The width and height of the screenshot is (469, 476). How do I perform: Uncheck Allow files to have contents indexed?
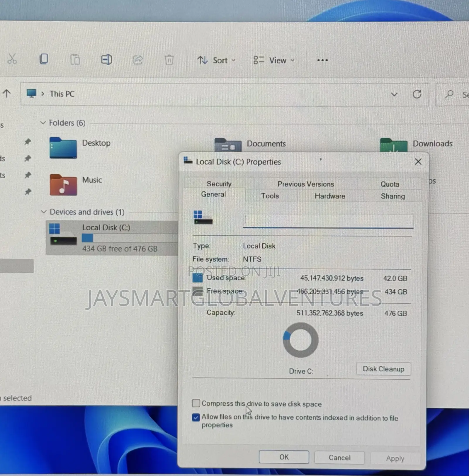point(196,417)
